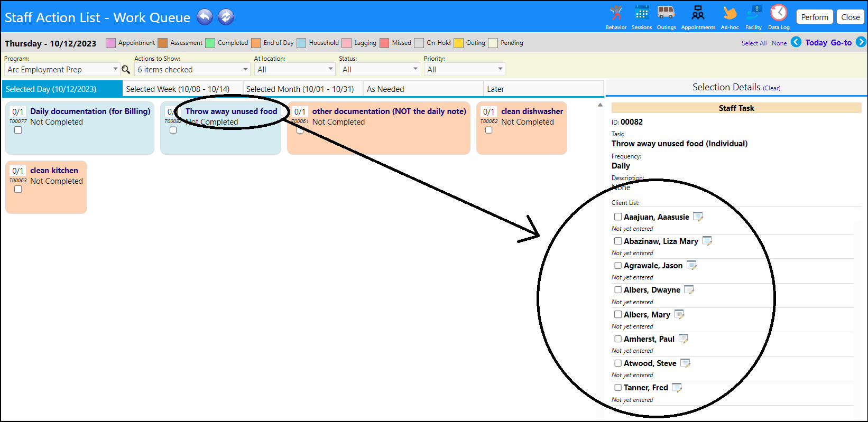This screenshot has width=868, height=422.
Task: Check checkbox for client Atwood, Steve
Action: (x=617, y=363)
